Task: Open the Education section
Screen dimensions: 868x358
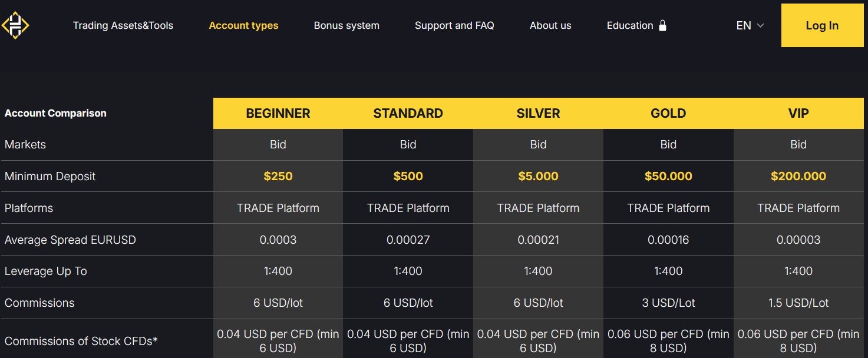Action: [x=630, y=25]
